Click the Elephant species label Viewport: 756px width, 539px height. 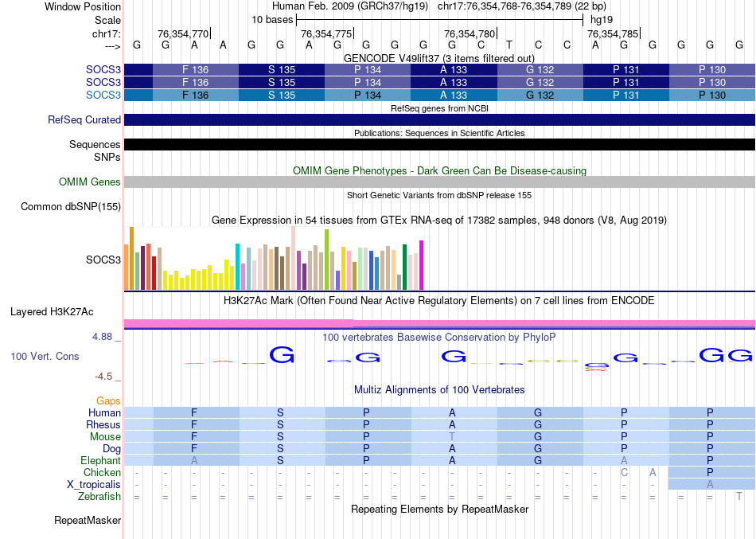point(100,460)
